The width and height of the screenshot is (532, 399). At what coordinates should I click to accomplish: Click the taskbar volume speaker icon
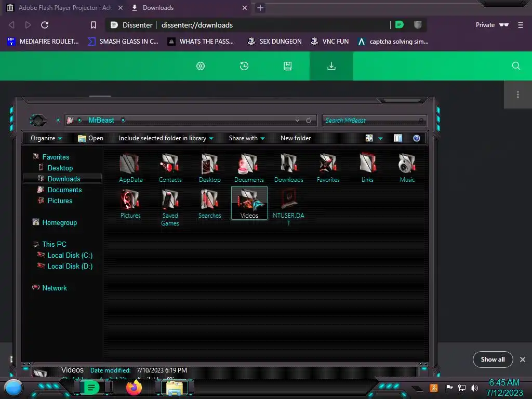[474, 388]
